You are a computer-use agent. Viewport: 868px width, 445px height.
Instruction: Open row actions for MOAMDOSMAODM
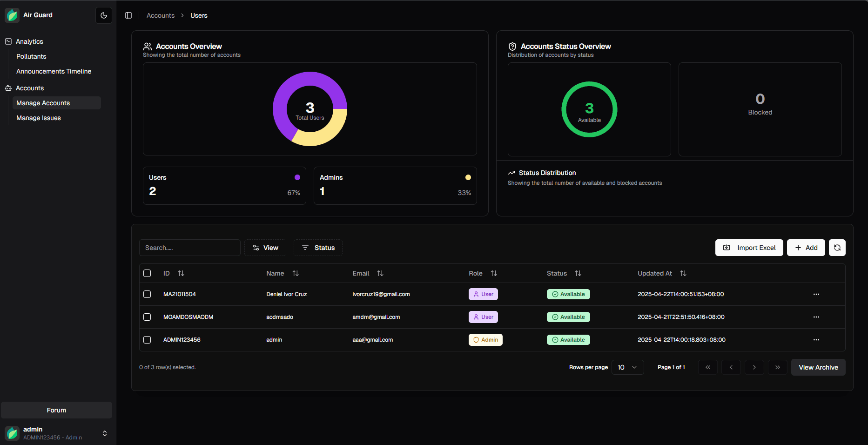click(x=816, y=317)
